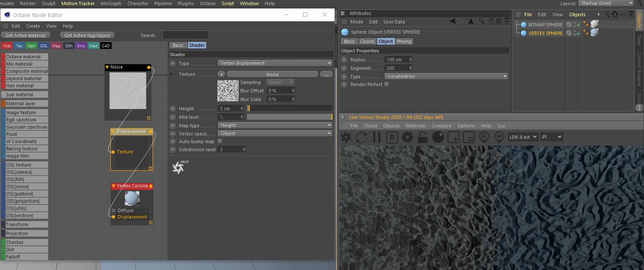Viewport: 644px width, 270px height.
Task: Activate the material picker (M) icon
Action: (499, 137)
